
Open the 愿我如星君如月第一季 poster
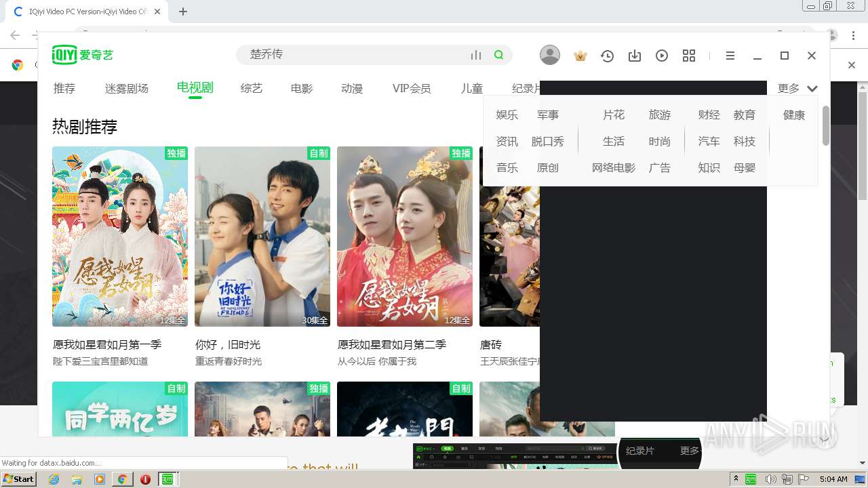[120, 237]
